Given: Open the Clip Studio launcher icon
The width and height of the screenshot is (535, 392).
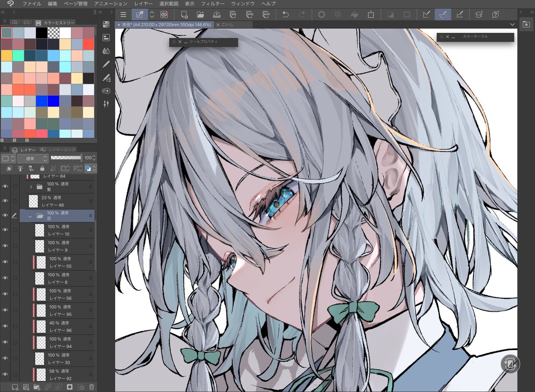Looking at the screenshot, I should pyautogui.click(x=164, y=15).
